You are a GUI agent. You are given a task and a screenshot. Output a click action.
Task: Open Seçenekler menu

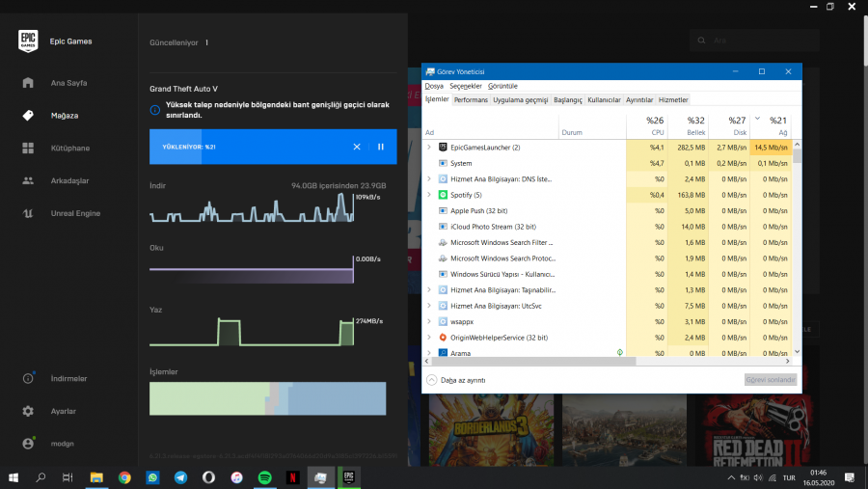pos(466,86)
